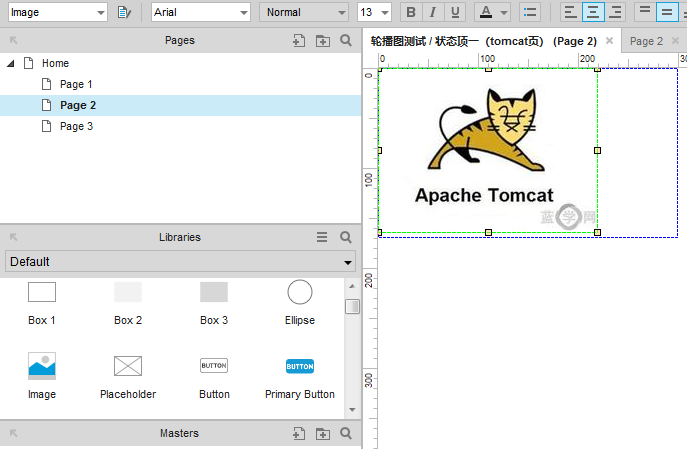
Task: Switch to the tomcat页 (Page 2) tab
Action: click(484, 41)
